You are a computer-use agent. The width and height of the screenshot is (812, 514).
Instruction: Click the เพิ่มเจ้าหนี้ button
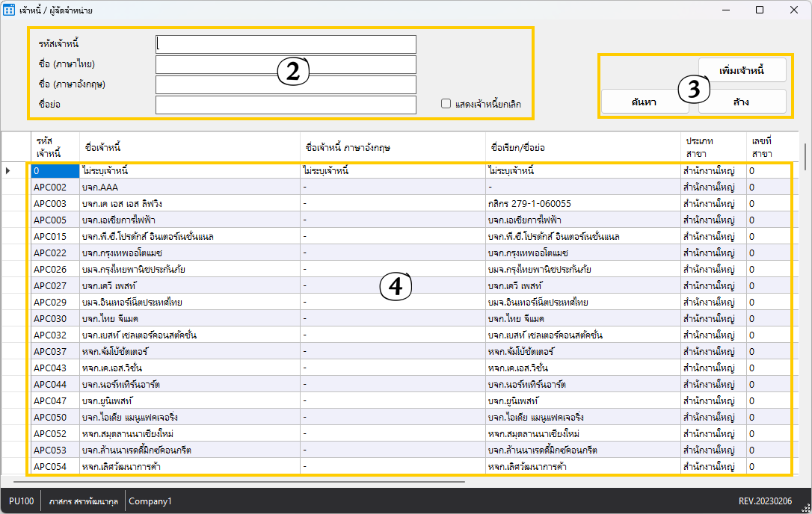tap(742, 70)
